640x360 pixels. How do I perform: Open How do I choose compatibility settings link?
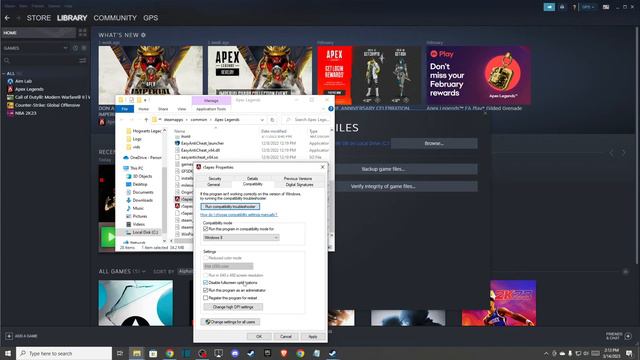click(238, 215)
